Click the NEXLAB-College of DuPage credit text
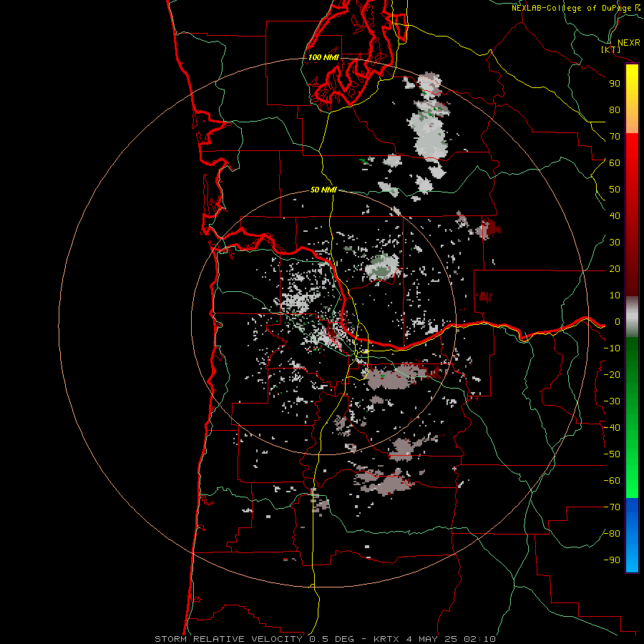The height and width of the screenshot is (644, 644). (572, 8)
